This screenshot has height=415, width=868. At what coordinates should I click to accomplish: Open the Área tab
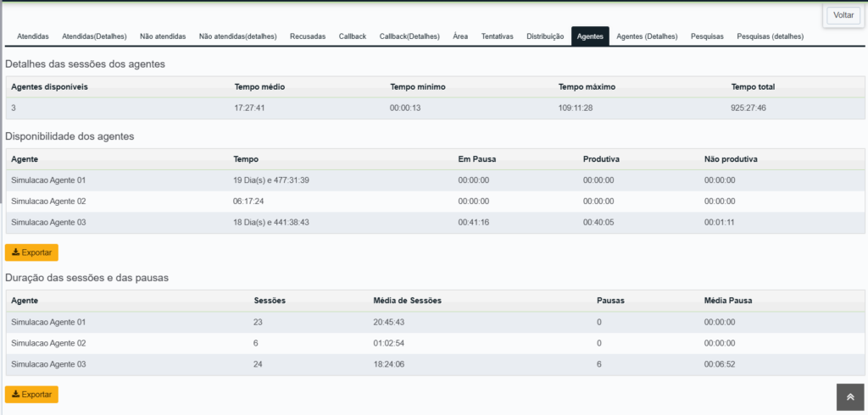click(460, 36)
